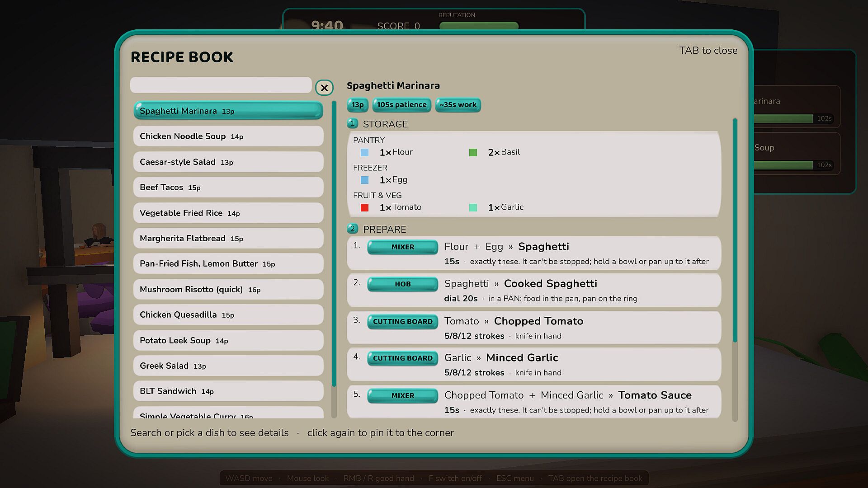Click the Egg blue ingredient swatch
The width and height of the screenshot is (868, 488).
[x=364, y=180]
